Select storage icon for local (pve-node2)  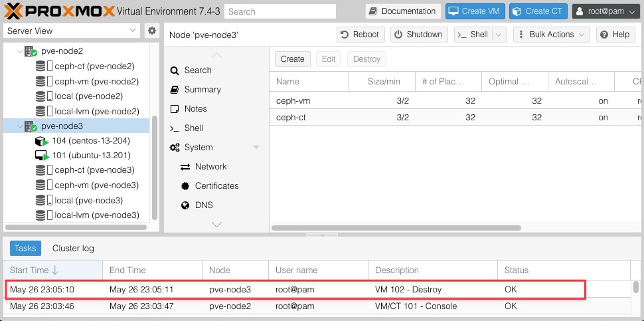point(40,96)
